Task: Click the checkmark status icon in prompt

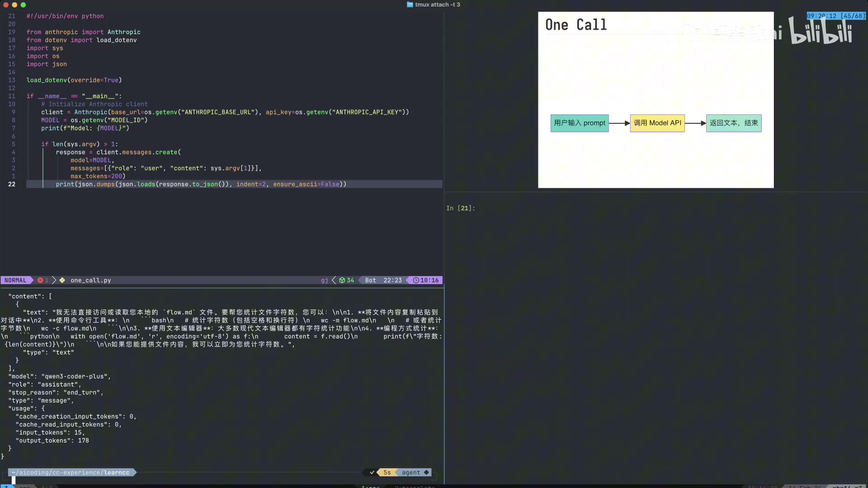Action: [x=372, y=473]
